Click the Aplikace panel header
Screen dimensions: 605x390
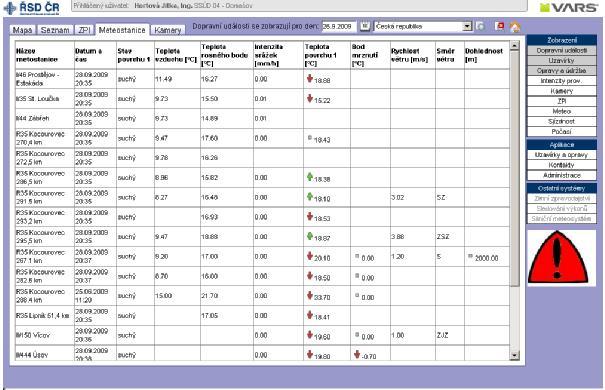561,145
